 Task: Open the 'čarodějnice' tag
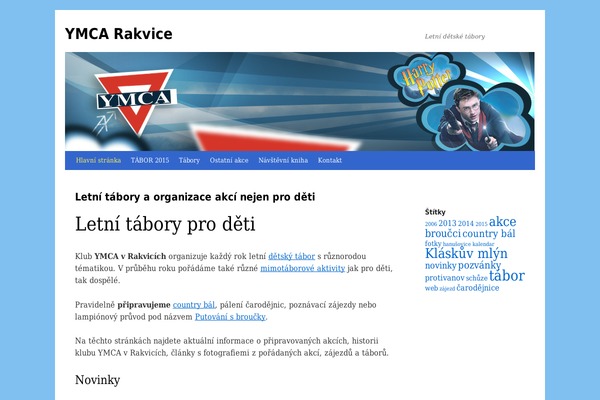click(478, 288)
